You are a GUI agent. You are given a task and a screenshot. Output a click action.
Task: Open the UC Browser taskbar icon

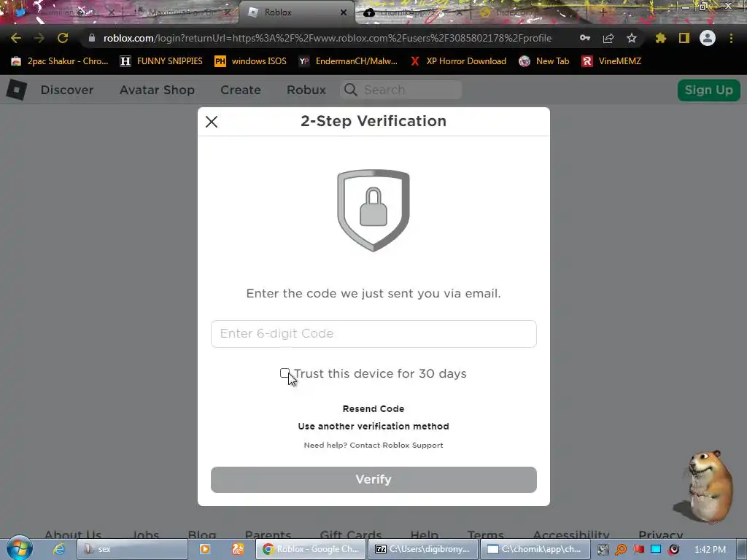pyautogui.click(x=238, y=549)
